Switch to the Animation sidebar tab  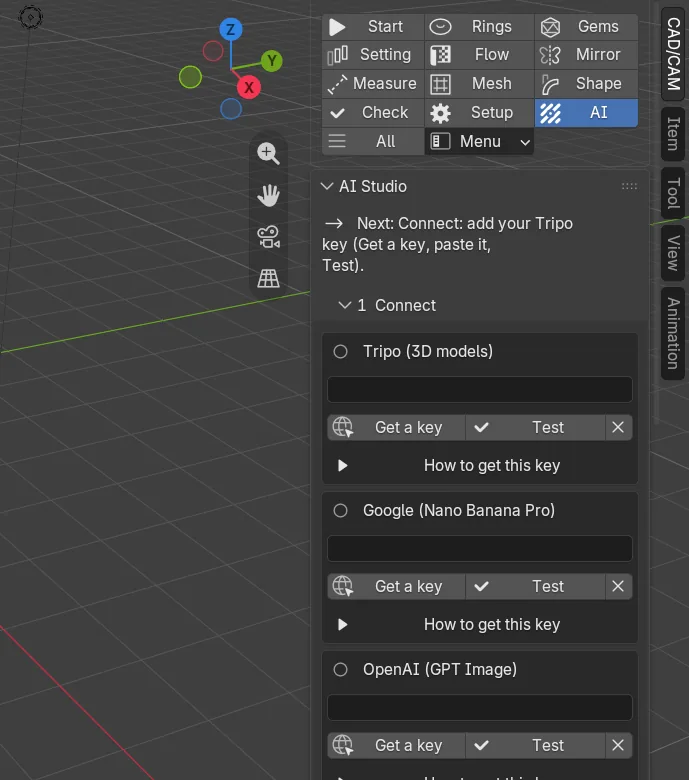click(x=673, y=333)
